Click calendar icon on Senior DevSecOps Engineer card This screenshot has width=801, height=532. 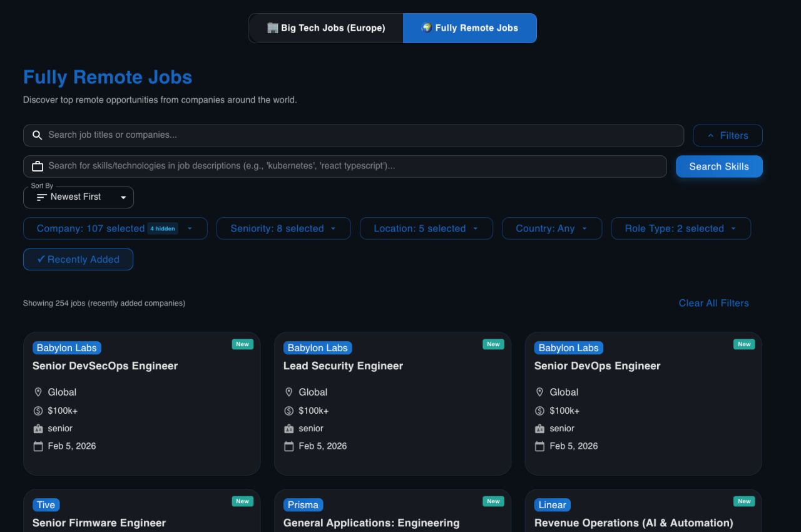coord(38,446)
